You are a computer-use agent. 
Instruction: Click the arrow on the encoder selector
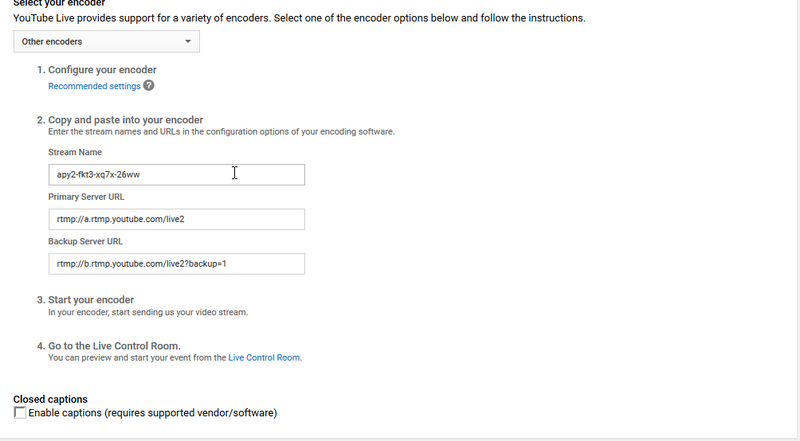pyautogui.click(x=188, y=41)
